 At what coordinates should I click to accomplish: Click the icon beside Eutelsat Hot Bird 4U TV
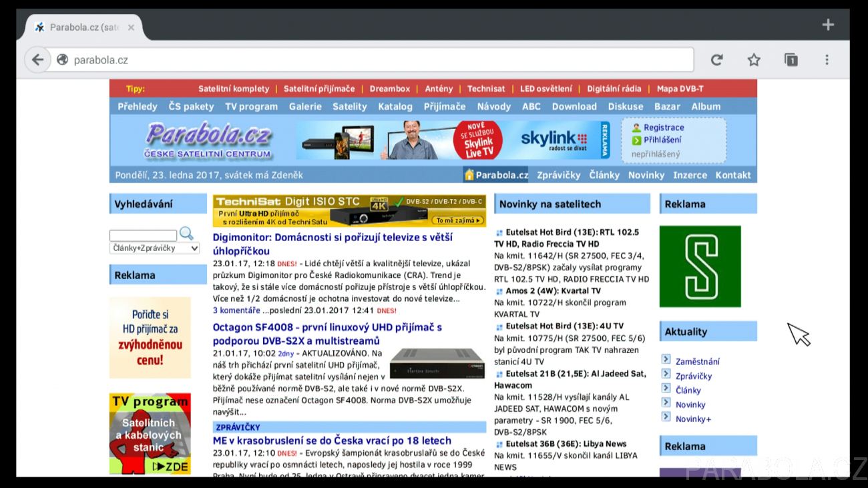499,327
